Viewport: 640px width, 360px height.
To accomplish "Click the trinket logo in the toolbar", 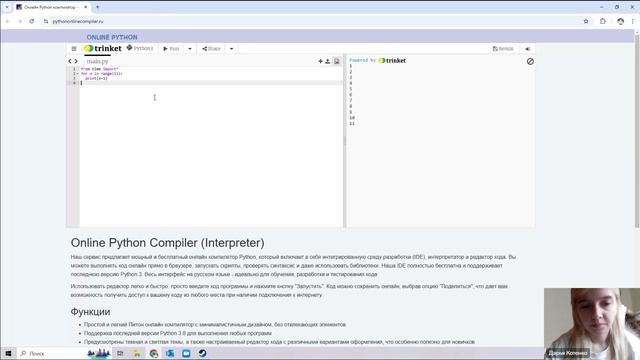I will click(102, 48).
